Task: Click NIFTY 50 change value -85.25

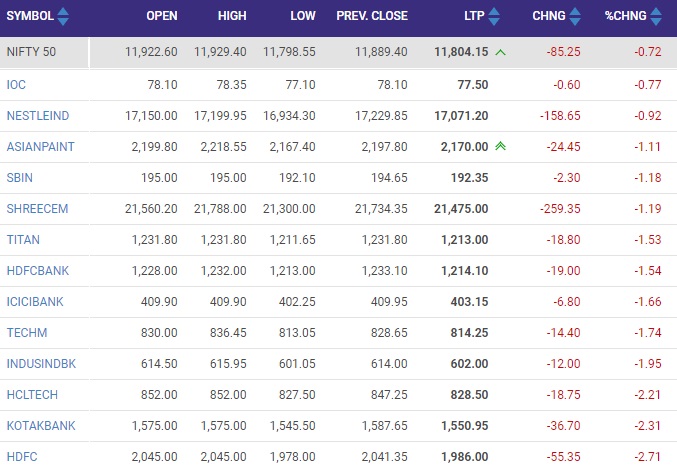Action: 563,52
